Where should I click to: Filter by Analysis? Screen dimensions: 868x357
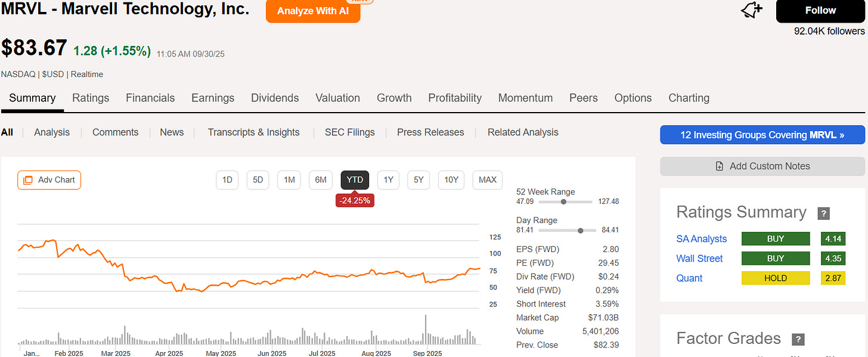(52, 132)
